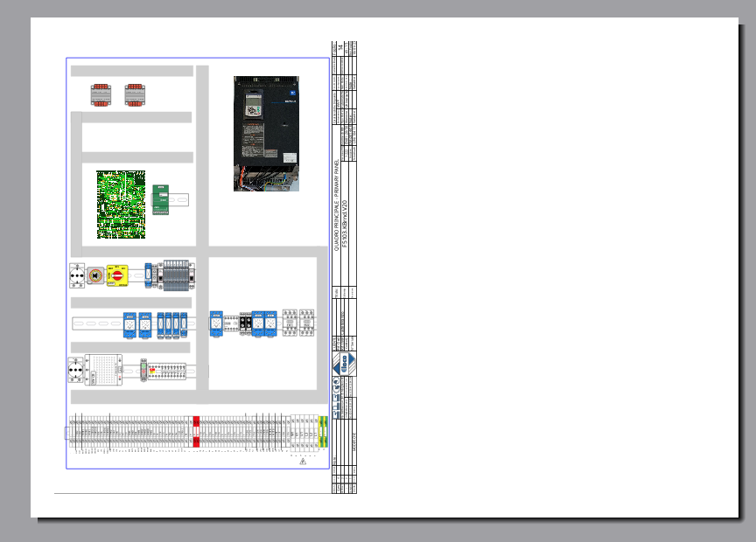Click the small green module beside circuit board
Viewport: 756px width, 542px height.
coord(162,198)
